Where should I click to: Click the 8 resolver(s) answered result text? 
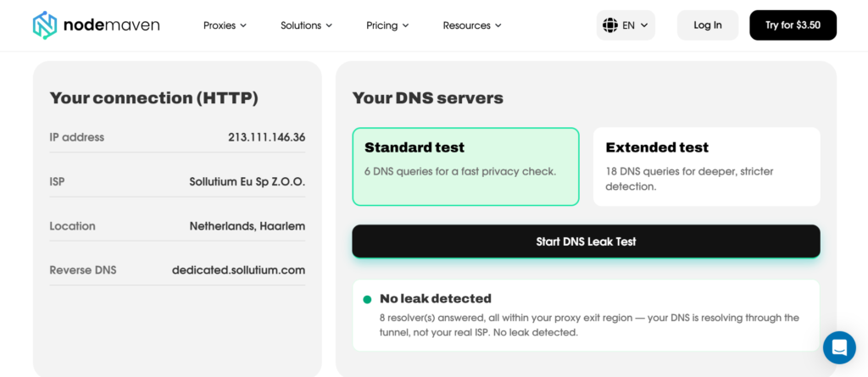pos(590,325)
